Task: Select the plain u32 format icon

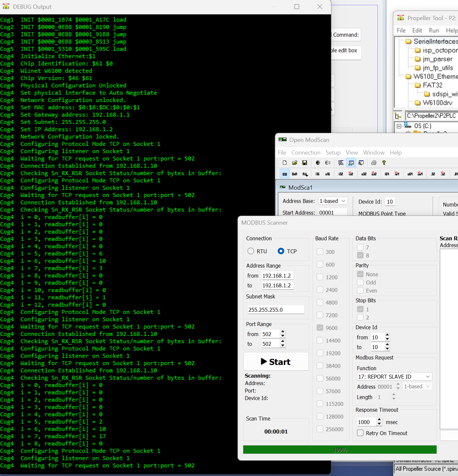Action: pyautogui.click(x=364, y=174)
